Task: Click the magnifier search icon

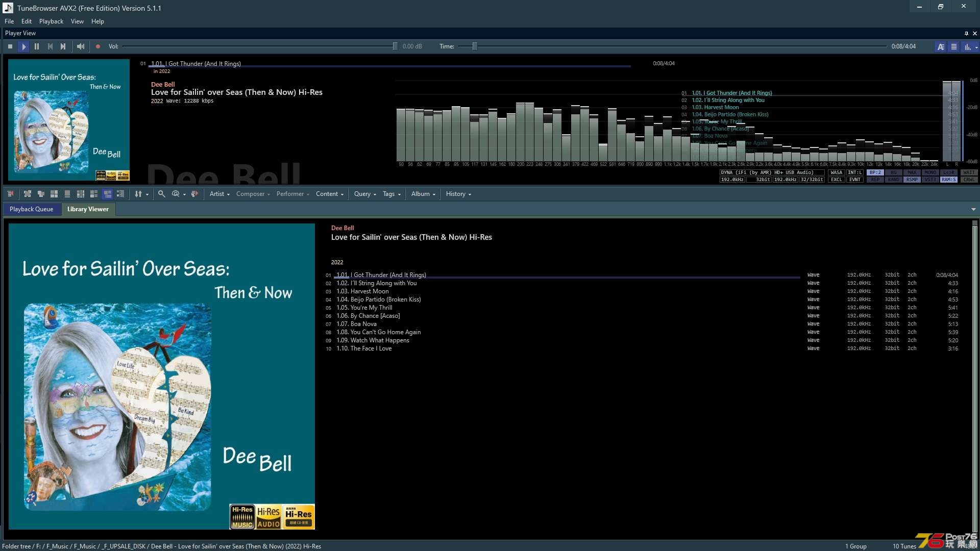Action: (x=161, y=194)
